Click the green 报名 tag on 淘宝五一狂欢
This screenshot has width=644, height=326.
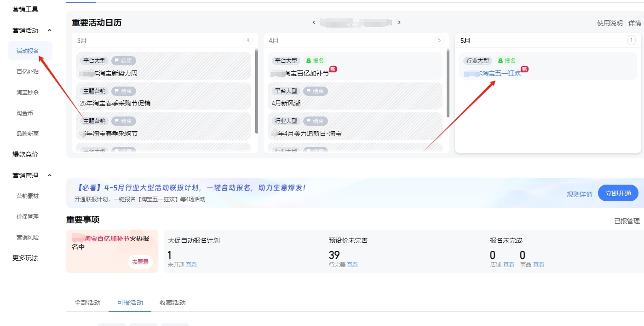pyautogui.click(x=507, y=61)
